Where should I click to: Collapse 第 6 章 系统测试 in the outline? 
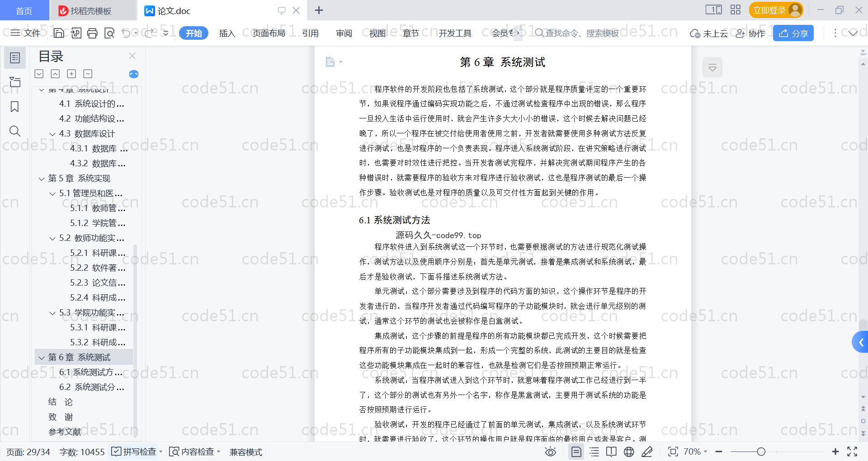42,358
